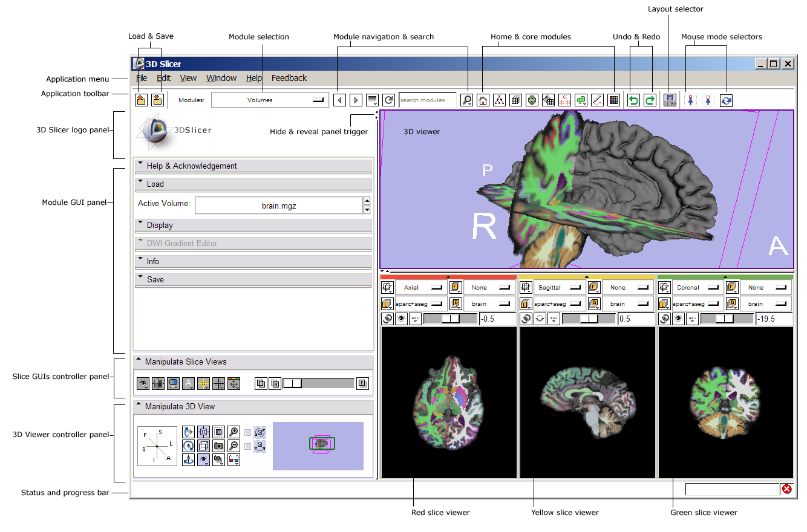Click in the search modules text field
This screenshot has width=807, height=532.
coord(427,100)
